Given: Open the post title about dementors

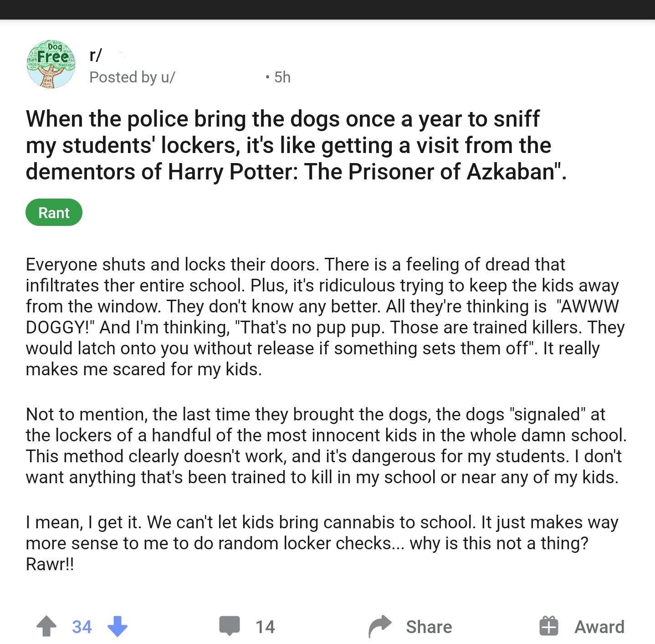Looking at the screenshot, I should pyautogui.click(x=296, y=145).
